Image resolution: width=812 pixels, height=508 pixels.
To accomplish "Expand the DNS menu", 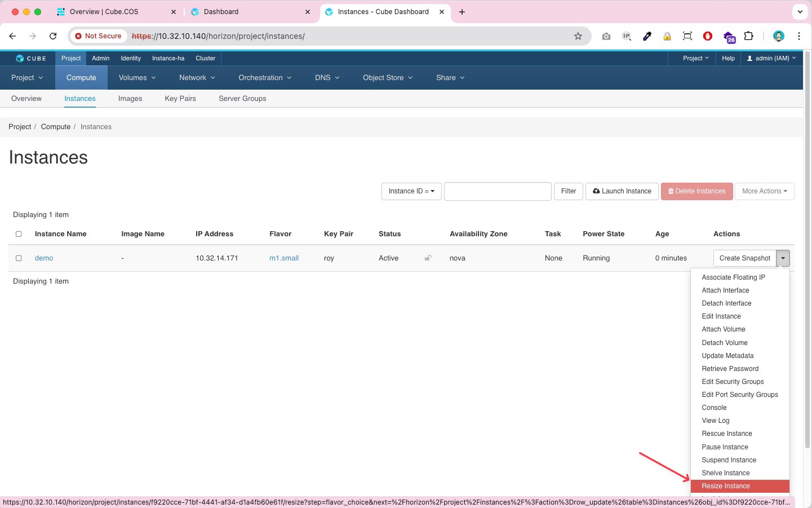I will point(327,78).
